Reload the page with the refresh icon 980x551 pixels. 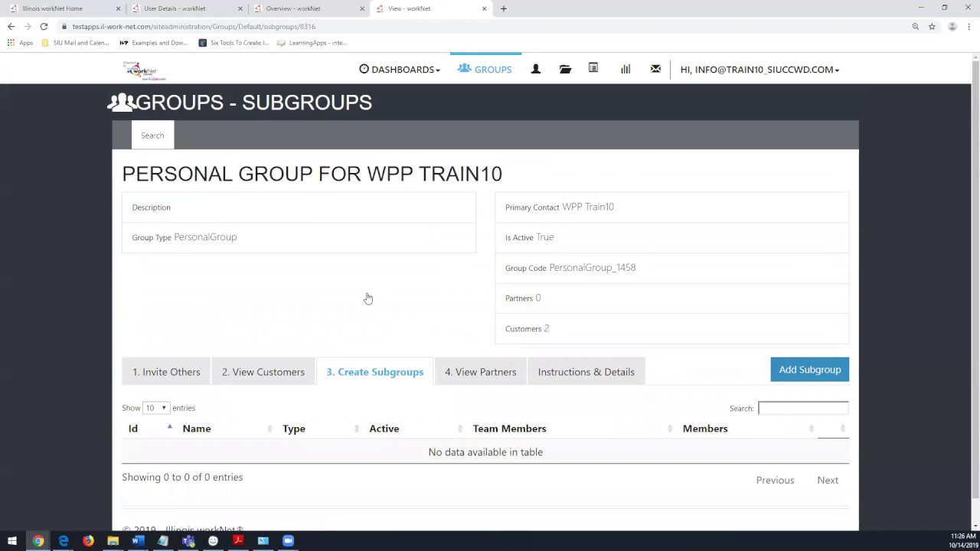[x=44, y=26]
